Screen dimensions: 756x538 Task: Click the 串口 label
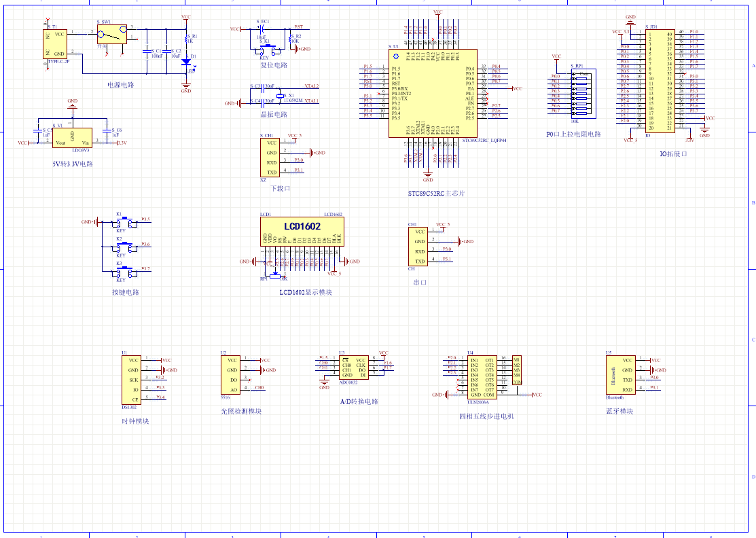click(x=420, y=283)
